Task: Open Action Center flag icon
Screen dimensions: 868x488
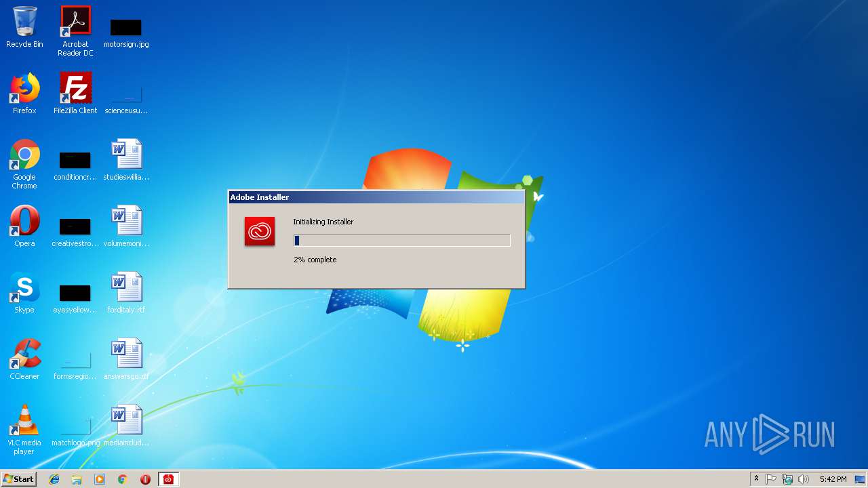Action: coord(771,479)
